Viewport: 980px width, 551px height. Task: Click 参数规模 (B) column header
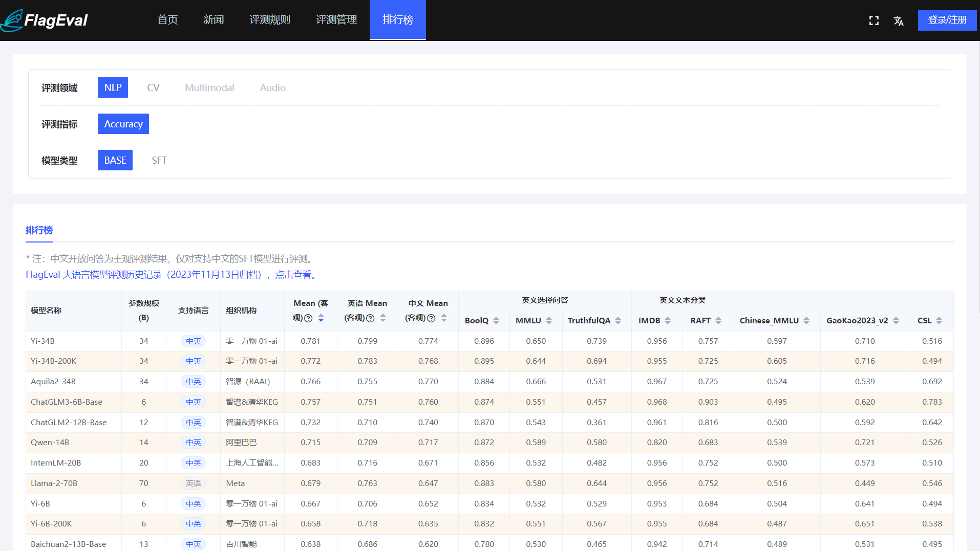coord(144,311)
